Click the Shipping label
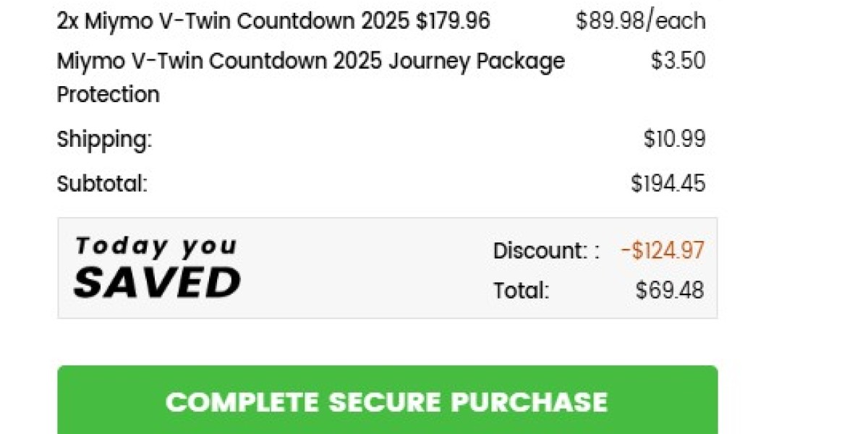The height and width of the screenshot is (434, 868). point(104,140)
